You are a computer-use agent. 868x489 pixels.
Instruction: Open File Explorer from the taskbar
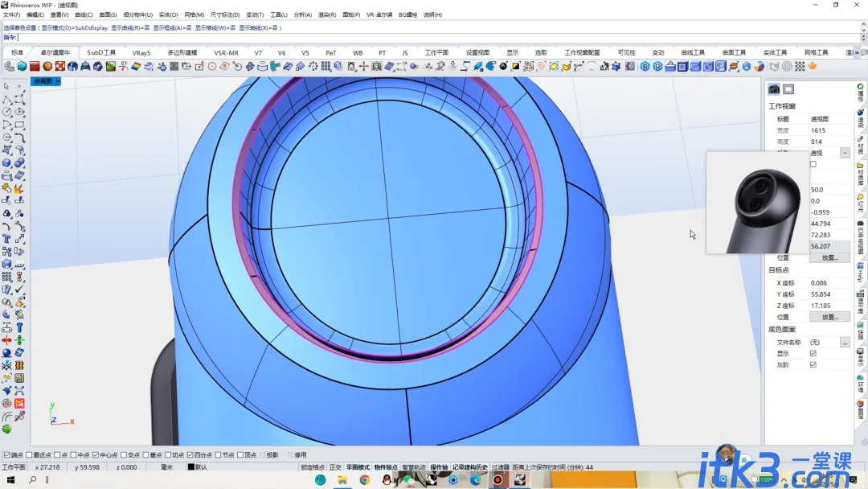coord(342,480)
